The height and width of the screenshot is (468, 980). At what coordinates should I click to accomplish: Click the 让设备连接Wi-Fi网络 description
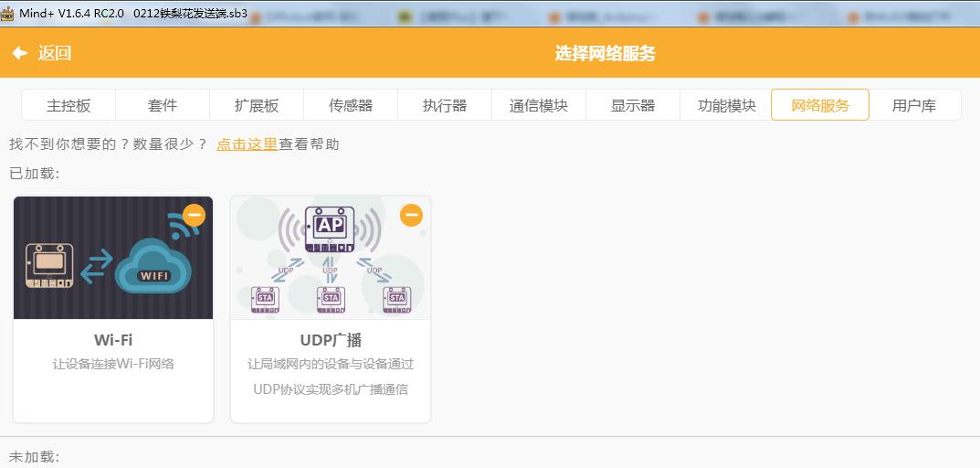(x=113, y=364)
